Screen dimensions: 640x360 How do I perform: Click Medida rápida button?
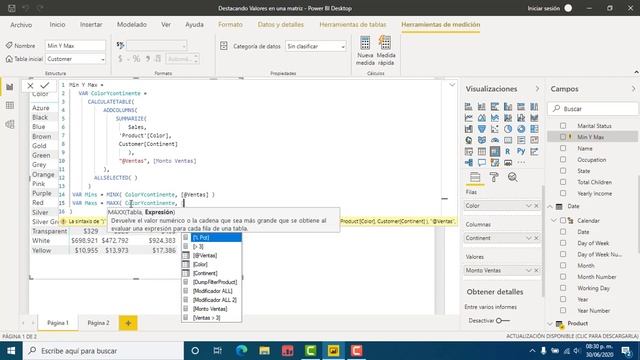click(x=386, y=51)
